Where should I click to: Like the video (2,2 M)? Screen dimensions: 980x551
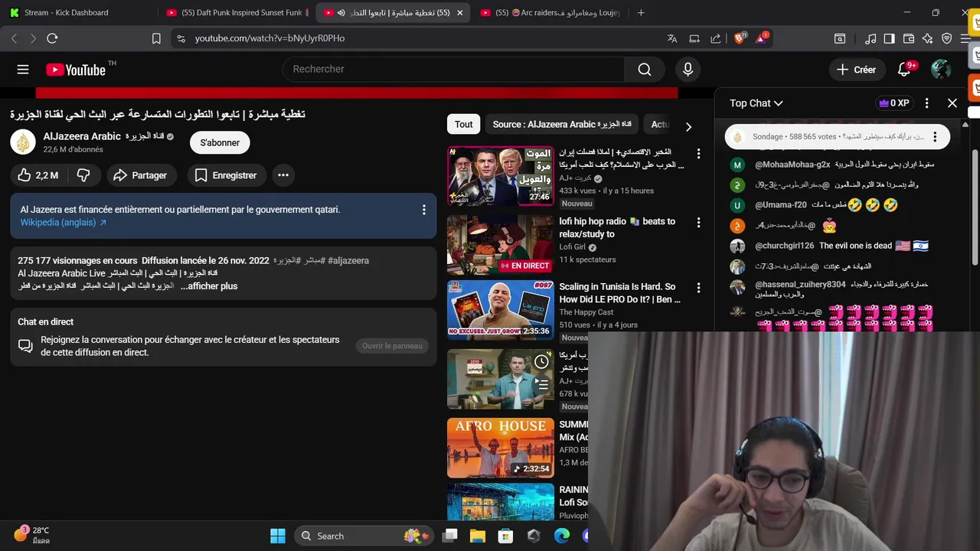(x=38, y=175)
